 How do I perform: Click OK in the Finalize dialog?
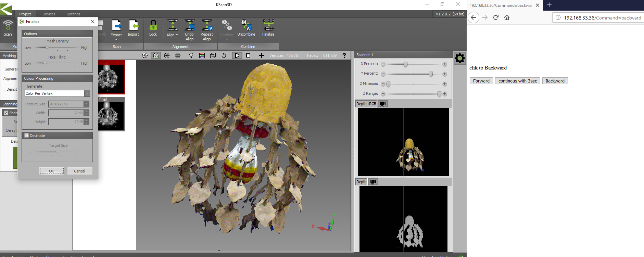[52, 171]
